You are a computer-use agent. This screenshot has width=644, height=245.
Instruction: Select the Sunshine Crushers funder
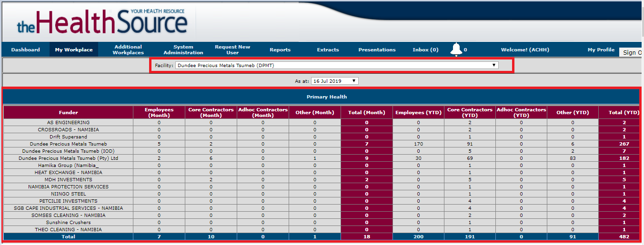click(68, 223)
